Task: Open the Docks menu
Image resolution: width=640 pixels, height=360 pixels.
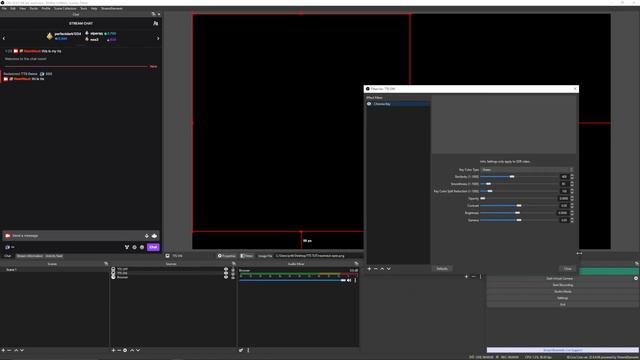Action: pyautogui.click(x=34, y=8)
